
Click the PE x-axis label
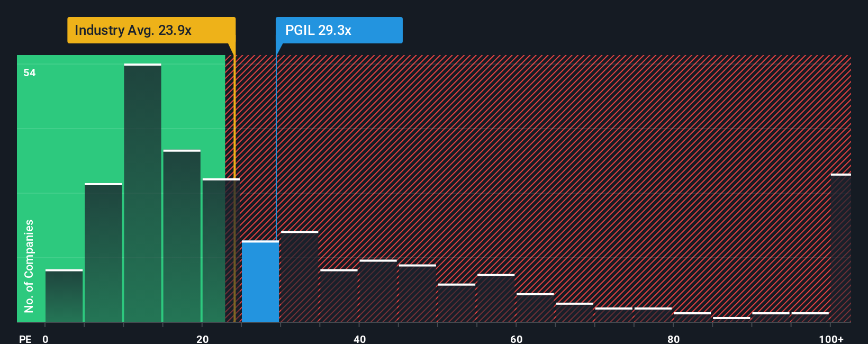(x=25, y=339)
